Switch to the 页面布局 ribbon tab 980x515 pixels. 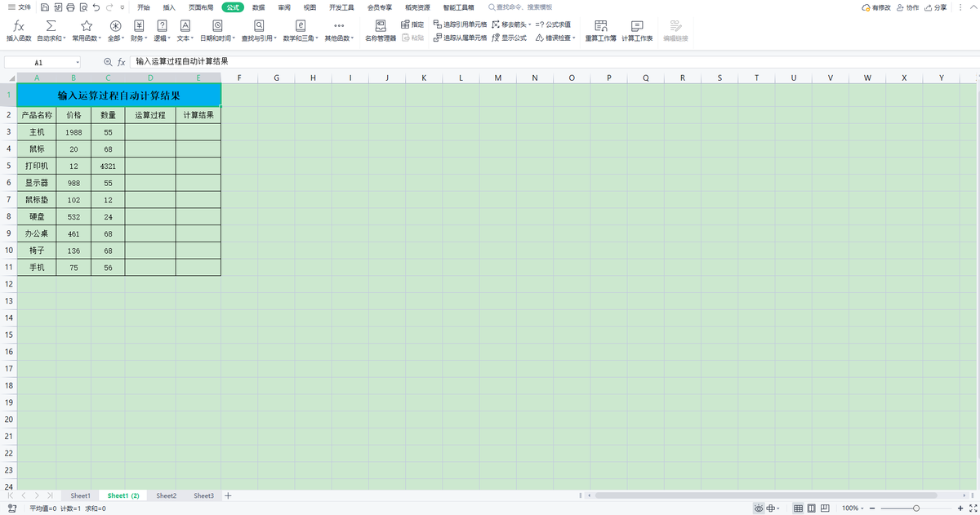(x=201, y=7)
